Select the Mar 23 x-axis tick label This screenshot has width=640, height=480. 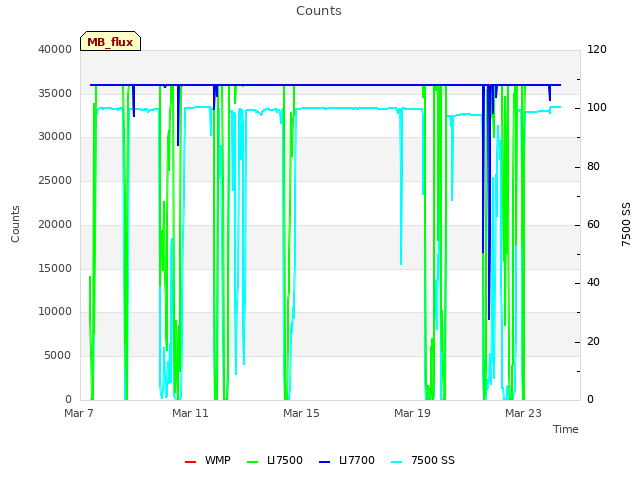(523, 413)
